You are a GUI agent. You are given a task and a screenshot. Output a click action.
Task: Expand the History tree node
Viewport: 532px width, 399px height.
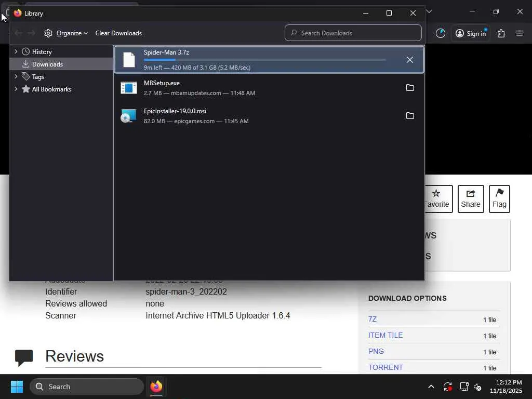coord(16,51)
